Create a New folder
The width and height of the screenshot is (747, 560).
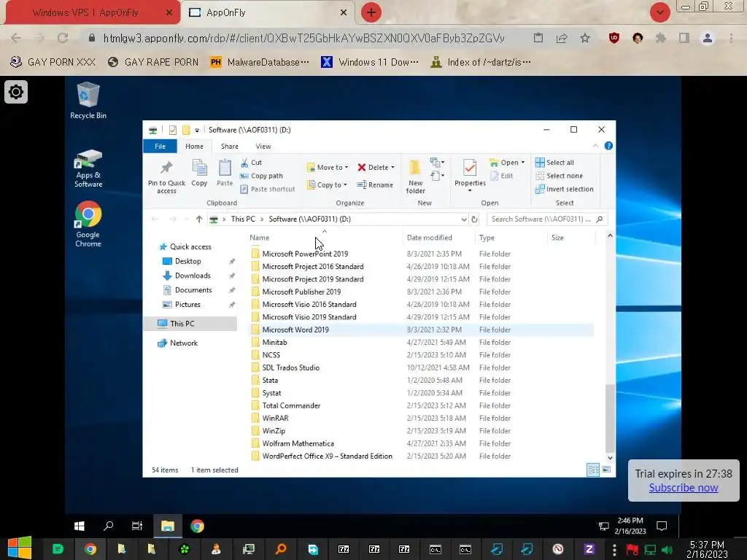click(415, 176)
